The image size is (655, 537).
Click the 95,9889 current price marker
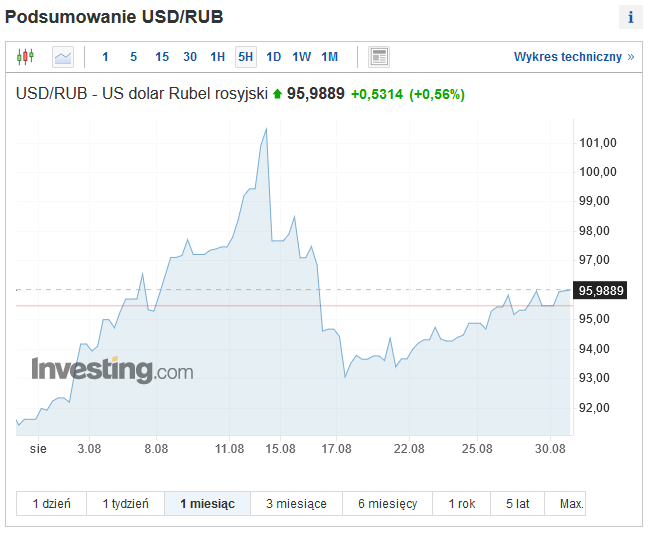point(600,290)
